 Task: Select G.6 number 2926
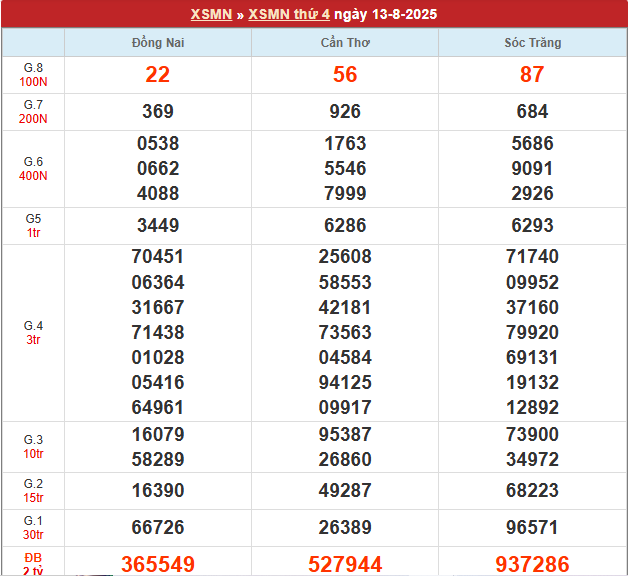click(x=532, y=193)
